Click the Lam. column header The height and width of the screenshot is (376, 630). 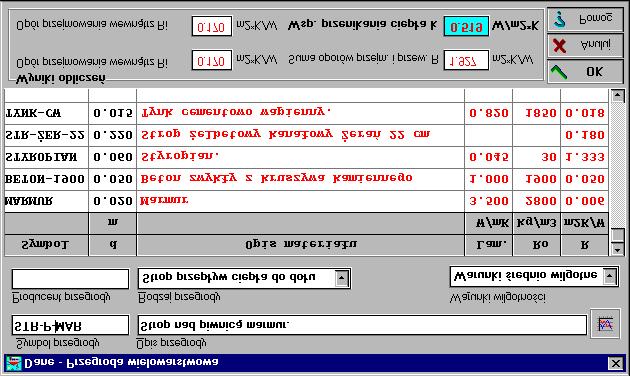pyautogui.click(x=489, y=245)
